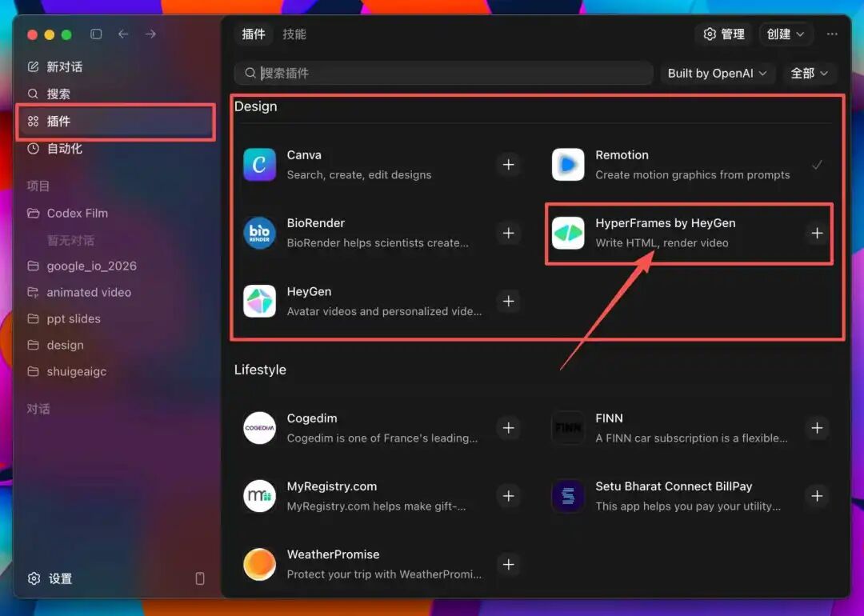Click the Cogedim plugin icon
864x616 pixels.
point(259,428)
